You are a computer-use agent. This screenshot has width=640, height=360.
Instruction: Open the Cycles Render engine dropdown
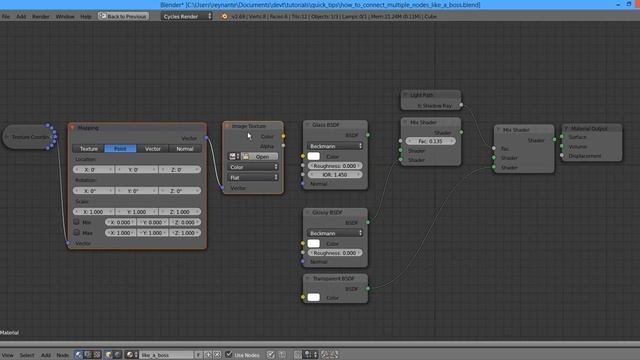tap(187, 16)
